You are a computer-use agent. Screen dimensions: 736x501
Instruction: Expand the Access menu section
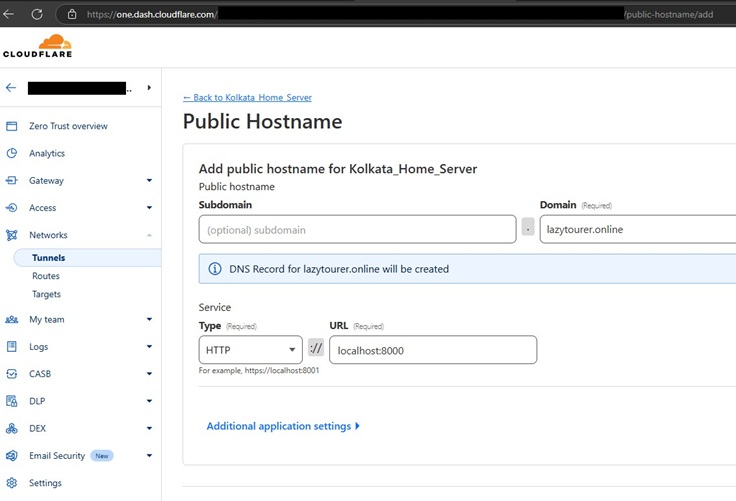pos(149,208)
